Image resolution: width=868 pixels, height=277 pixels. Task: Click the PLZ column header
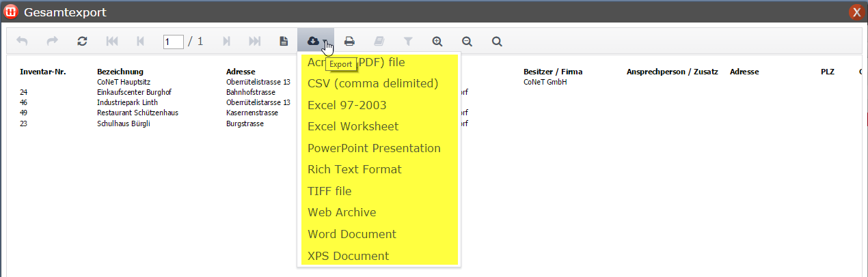coord(828,72)
